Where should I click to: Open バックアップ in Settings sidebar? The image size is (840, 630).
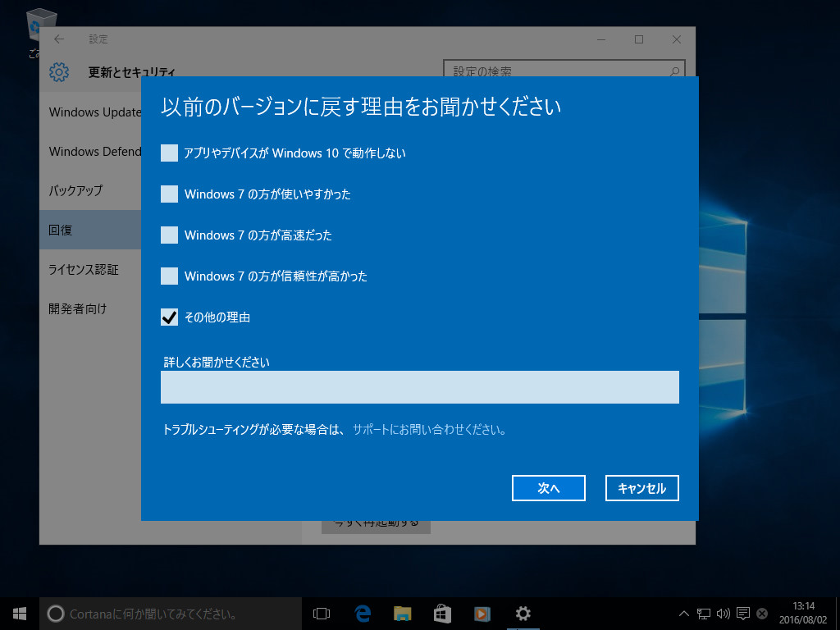(x=90, y=190)
